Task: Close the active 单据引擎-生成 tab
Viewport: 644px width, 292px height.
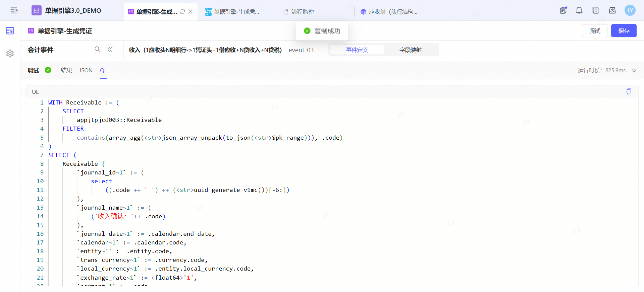Action: tap(191, 12)
